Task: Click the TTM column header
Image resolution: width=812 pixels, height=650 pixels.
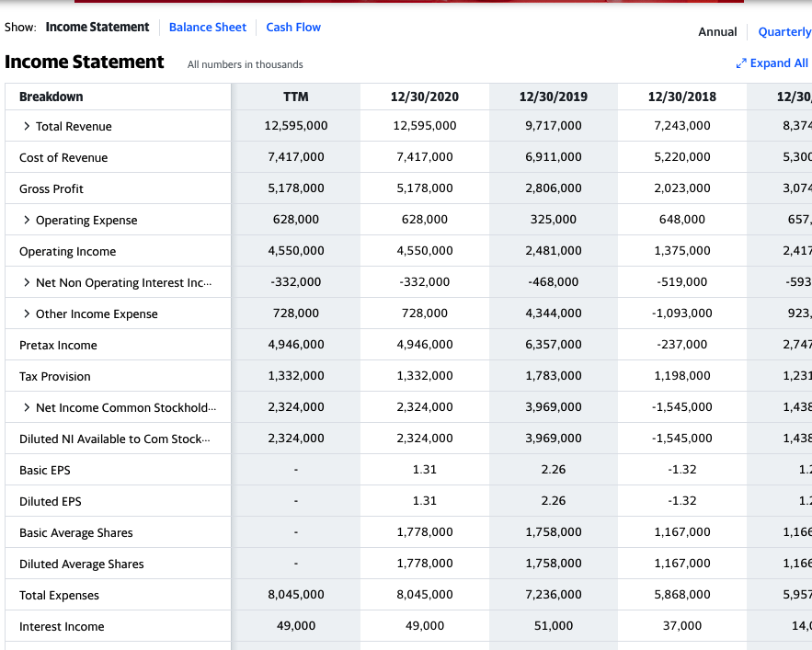Action: [x=296, y=97]
